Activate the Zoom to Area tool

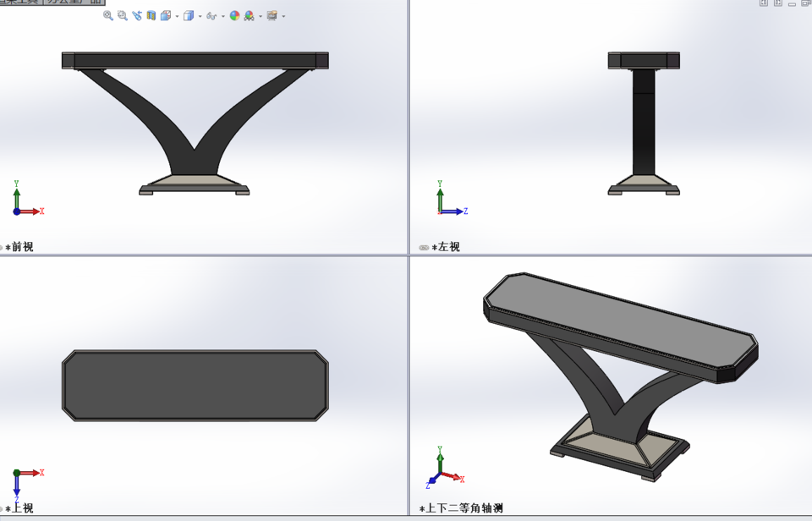121,14
